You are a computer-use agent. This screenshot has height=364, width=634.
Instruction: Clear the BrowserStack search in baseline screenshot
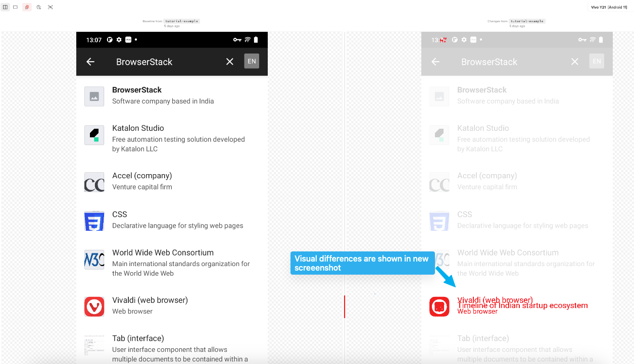(230, 62)
